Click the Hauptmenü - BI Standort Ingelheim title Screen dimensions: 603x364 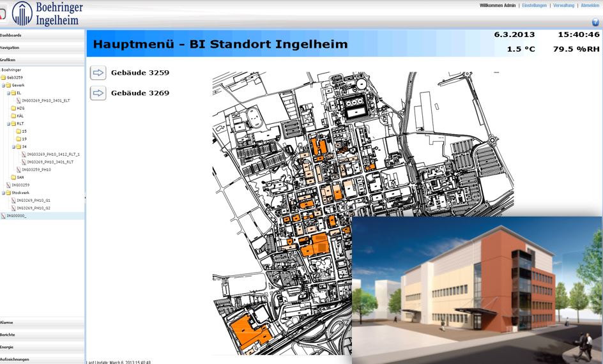coord(220,44)
